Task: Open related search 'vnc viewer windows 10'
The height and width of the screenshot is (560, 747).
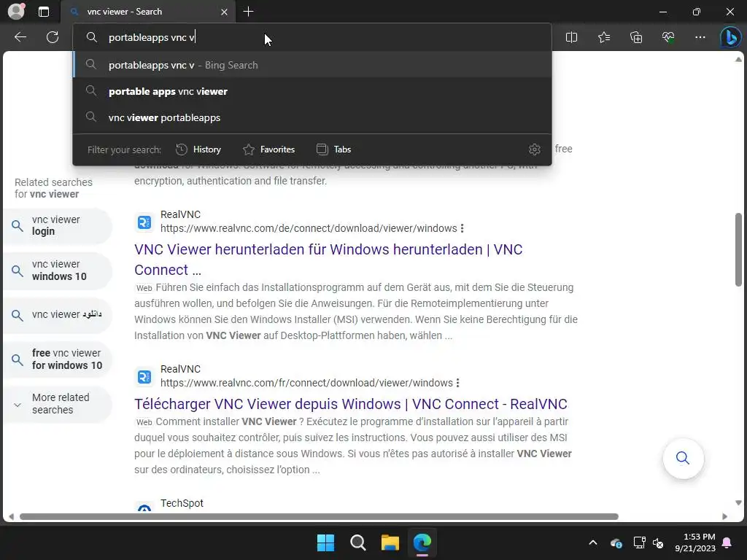Action: [x=57, y=270]
